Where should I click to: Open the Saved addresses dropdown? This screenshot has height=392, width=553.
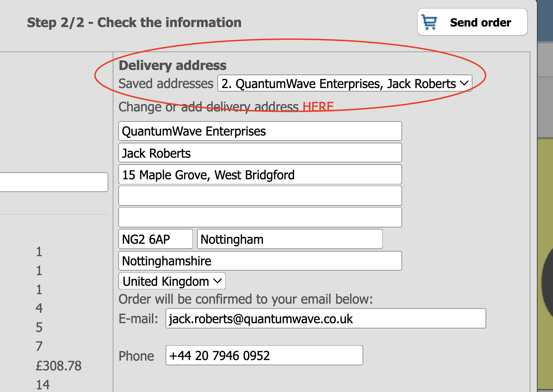344,83
